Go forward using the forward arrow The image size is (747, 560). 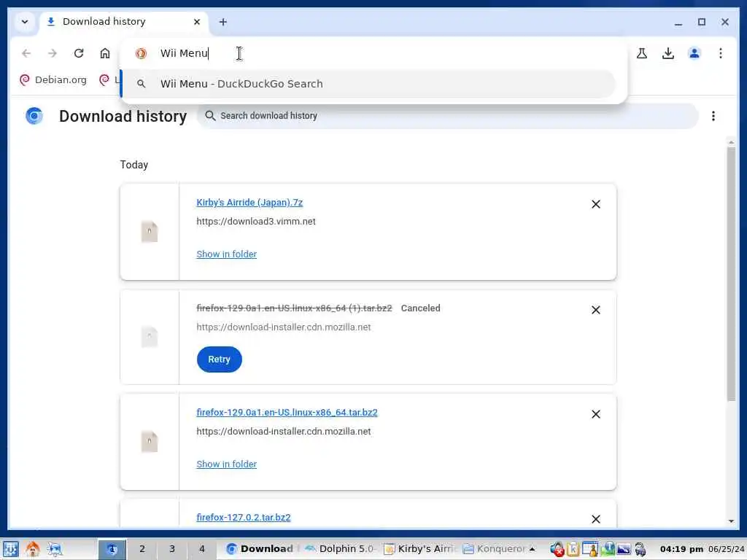click(x=53, y=53)
